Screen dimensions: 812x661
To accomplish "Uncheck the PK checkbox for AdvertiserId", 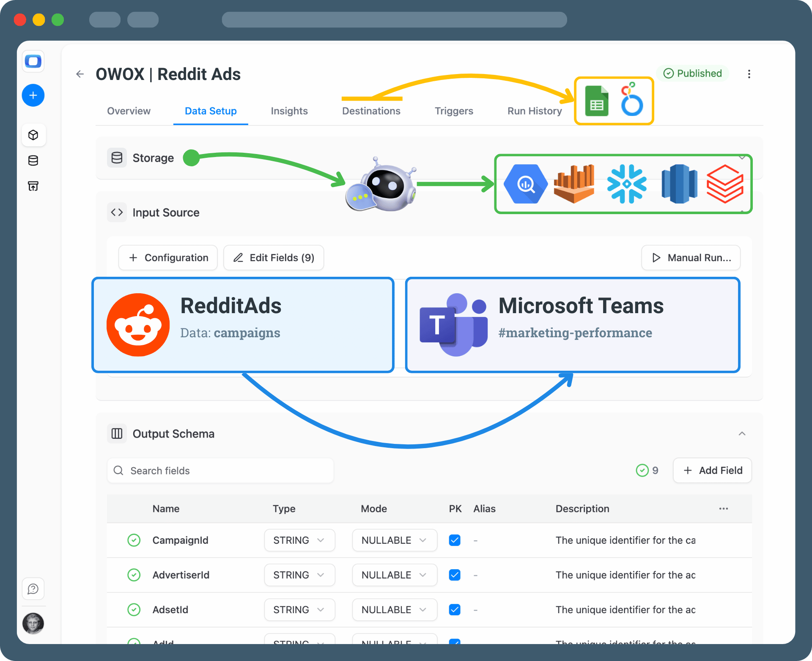I will [455, 575].
